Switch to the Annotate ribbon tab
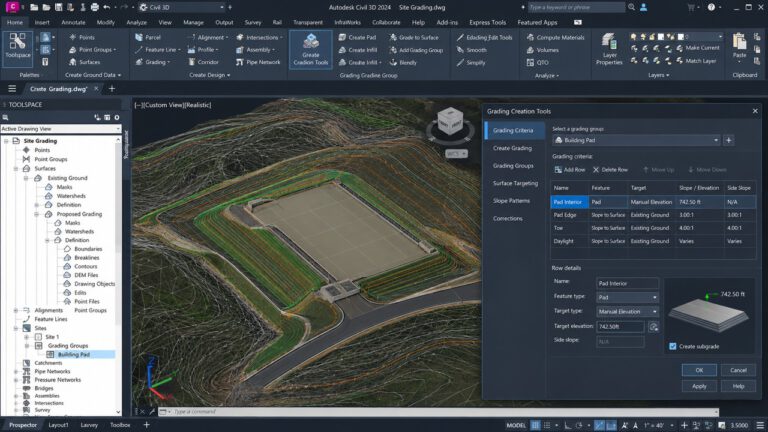This screenshot has width=768, height=432. [x=73, y=23]
